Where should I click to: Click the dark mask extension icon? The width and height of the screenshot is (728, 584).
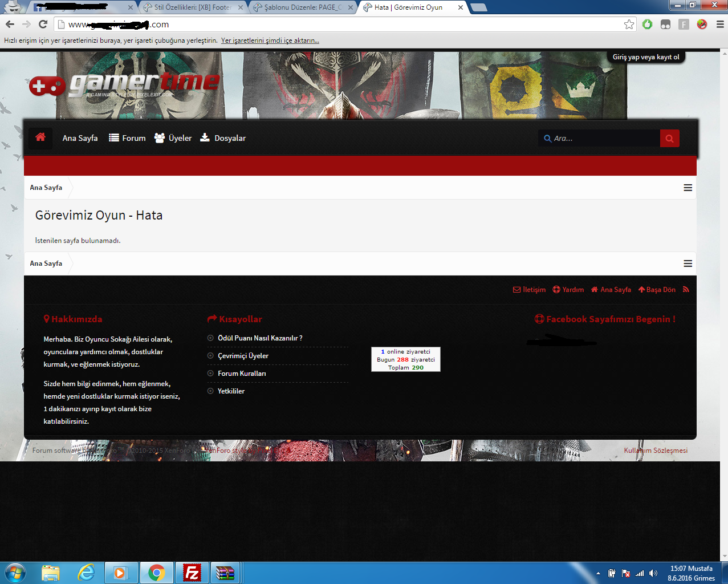tap(665, 24)
